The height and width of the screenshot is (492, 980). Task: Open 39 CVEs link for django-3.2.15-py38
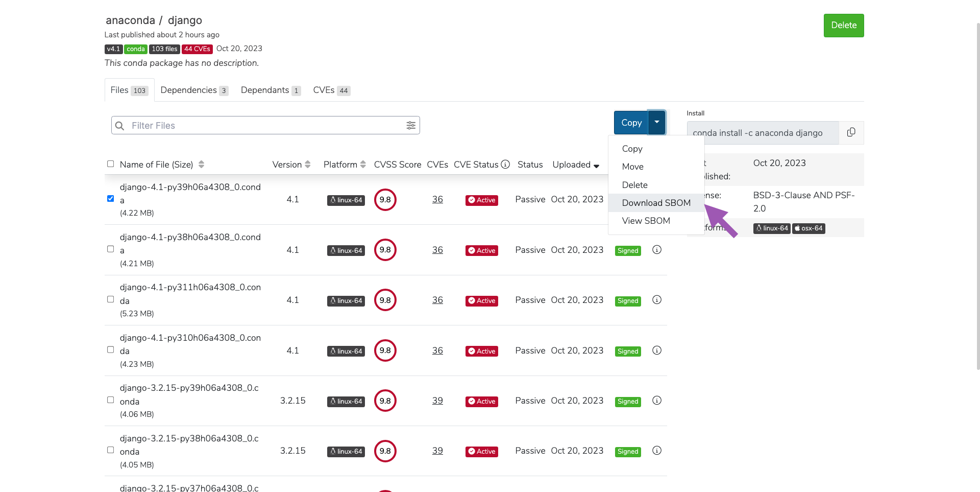pos(437,451)
